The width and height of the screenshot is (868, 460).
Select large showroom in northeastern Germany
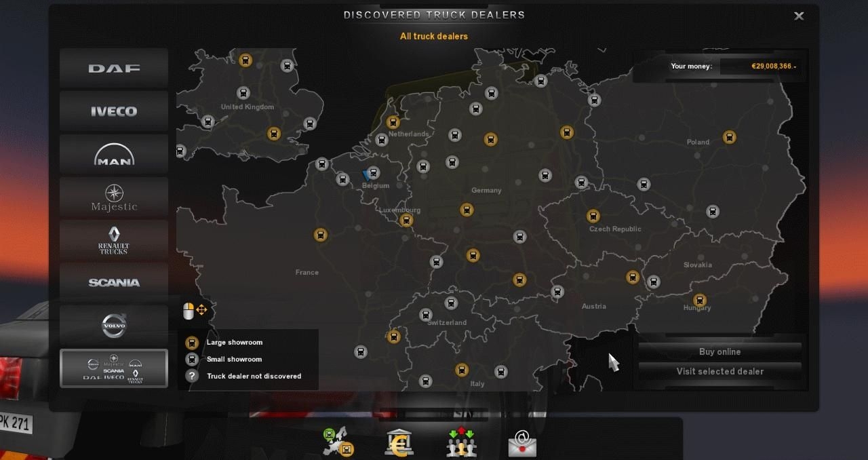click(x=567, y=132)
